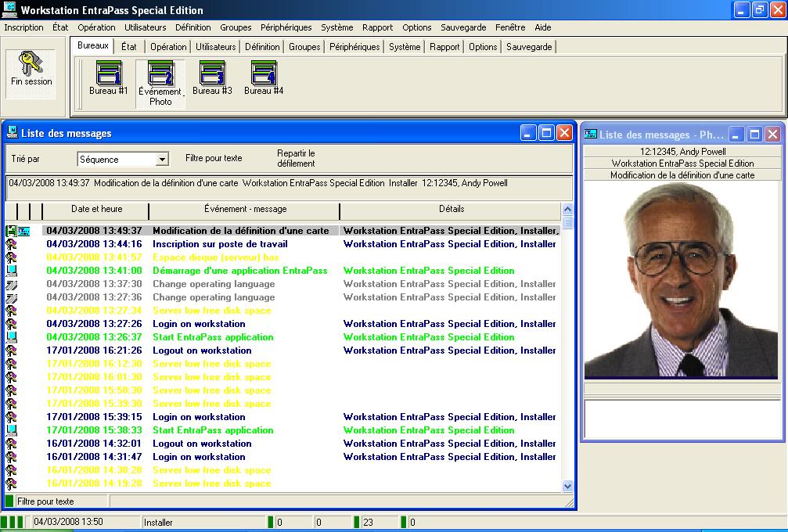
Task: Select the Événement Photo desktop icon
Action: click(160, 74)
